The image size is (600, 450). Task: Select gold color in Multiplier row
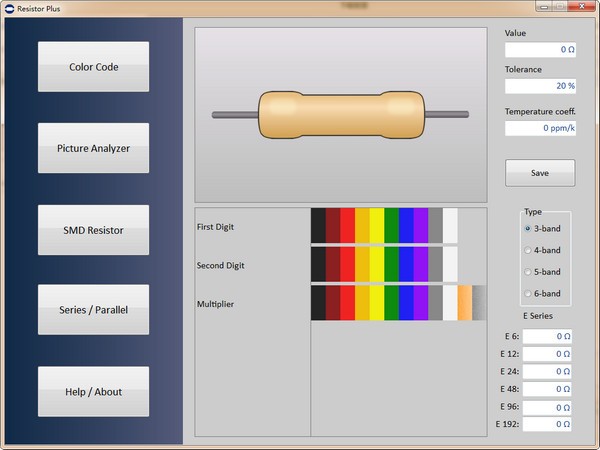click(465, 303)
